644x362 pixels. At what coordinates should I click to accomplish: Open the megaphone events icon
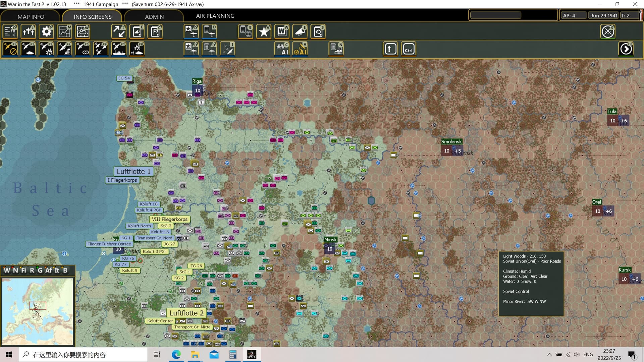point(300,32)
